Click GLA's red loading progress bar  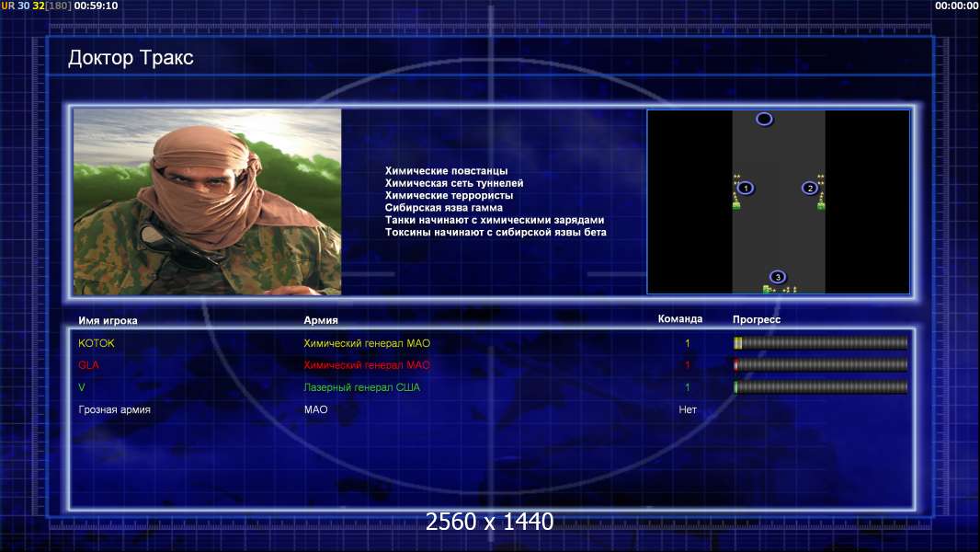[x=821, y=364]
